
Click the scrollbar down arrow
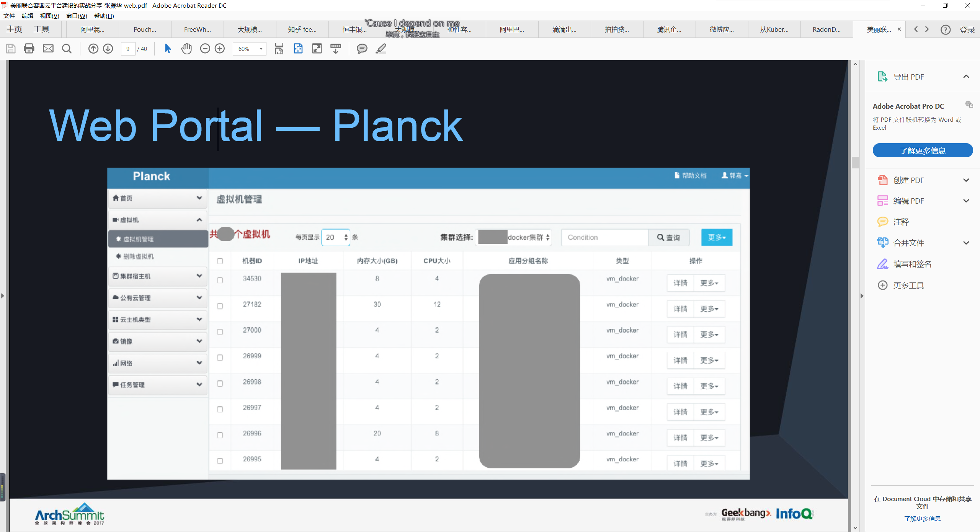click(x=855, y=528)
